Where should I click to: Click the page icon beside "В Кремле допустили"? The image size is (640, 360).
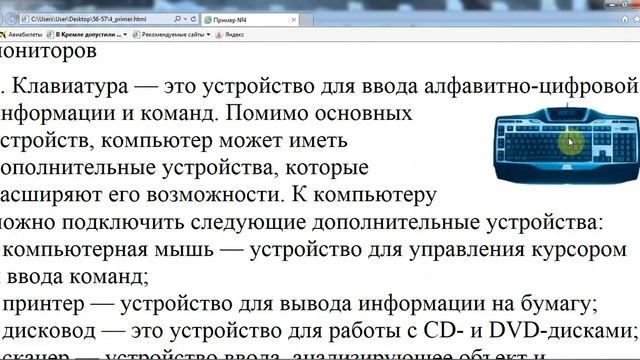click(50, 35)
